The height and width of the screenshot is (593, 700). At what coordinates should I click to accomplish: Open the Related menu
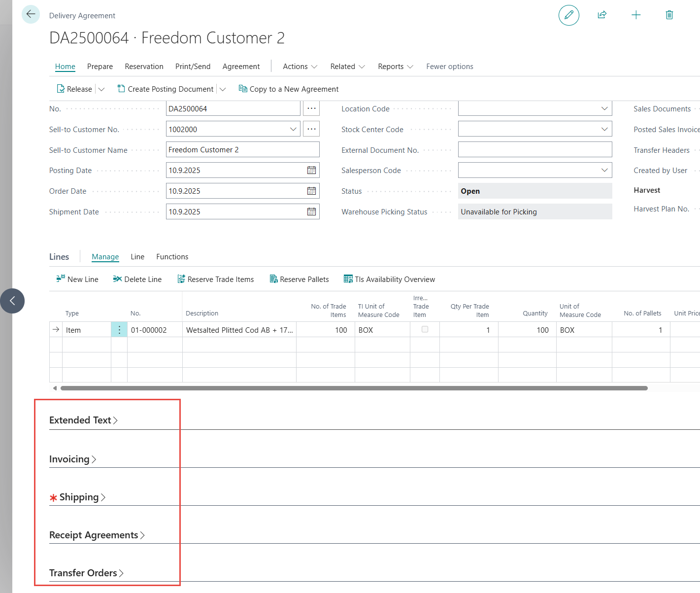347,67
